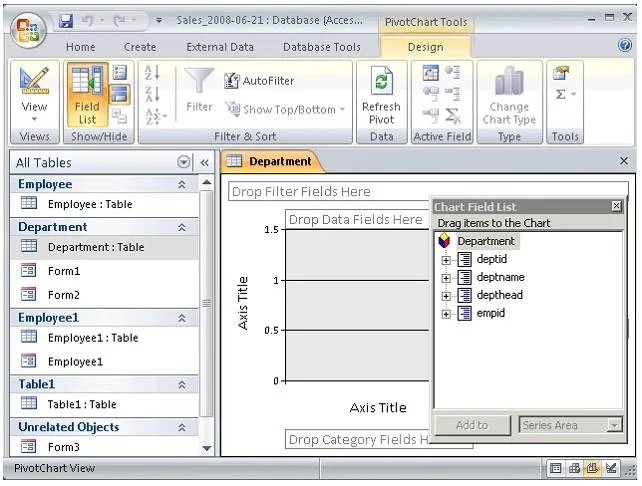This screenshot has width=642, height=486.
Task: Click Drill Into icon in Show/Hide
Action: point(119,116)
